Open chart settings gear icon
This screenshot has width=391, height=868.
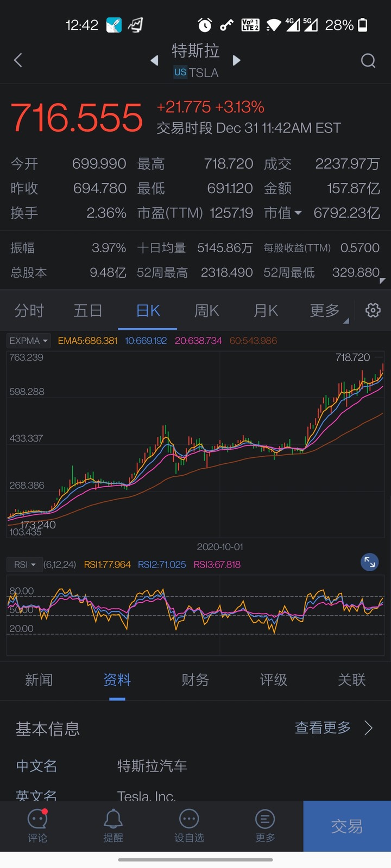coord(373,310)
